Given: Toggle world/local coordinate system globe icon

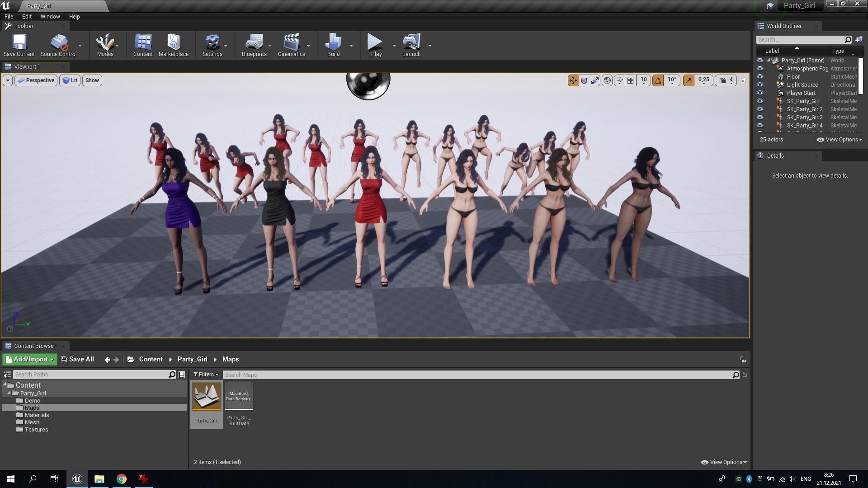Looking at the screenshot, I should click(607, 80).
